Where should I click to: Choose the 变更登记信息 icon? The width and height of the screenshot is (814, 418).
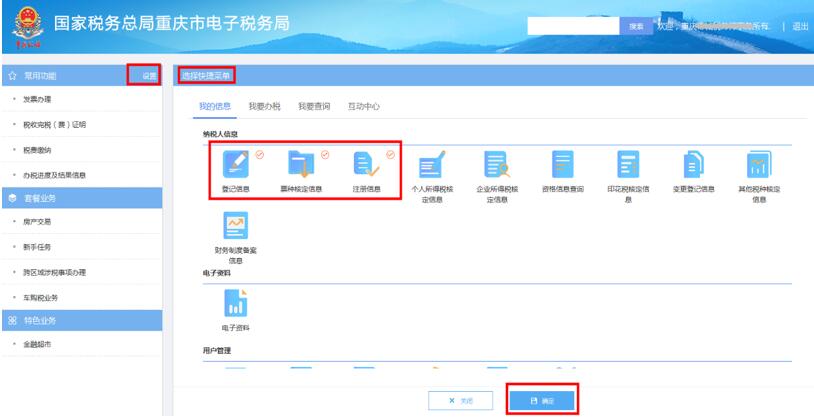[693, 165]
